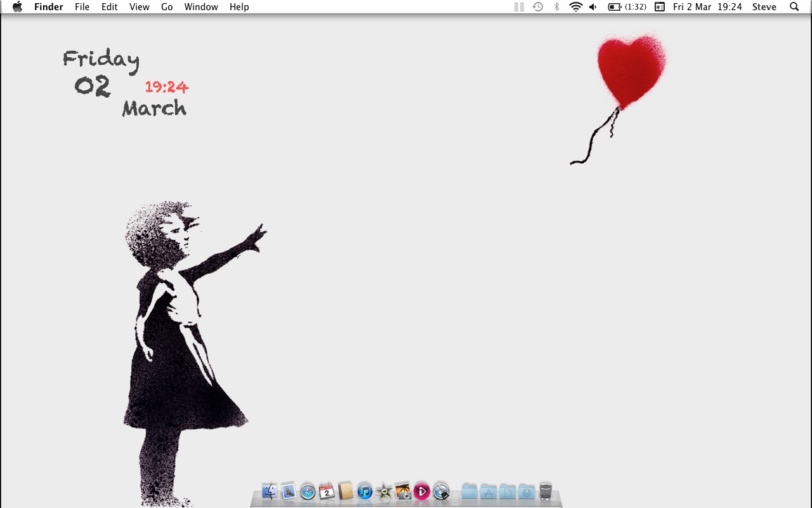Open the plain folder stack in the Dock

(469, 491)
